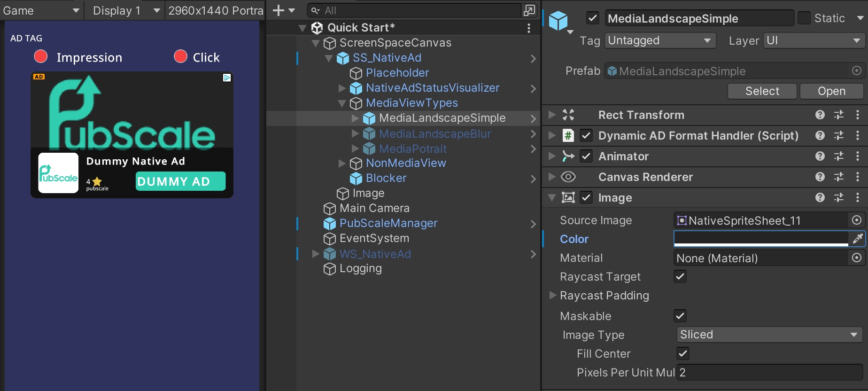
Task: Open the Image Type dropdown
Action: click(769, 335)
